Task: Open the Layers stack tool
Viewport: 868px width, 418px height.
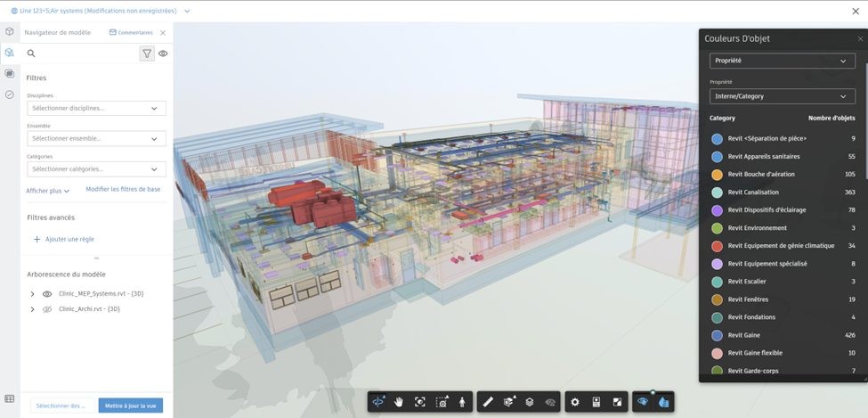Action: point(529,402)
